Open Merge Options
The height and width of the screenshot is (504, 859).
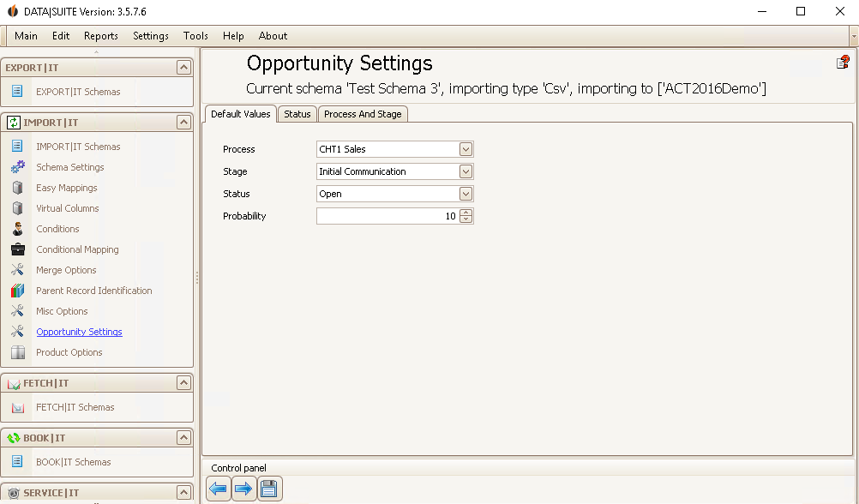point(66,270)
